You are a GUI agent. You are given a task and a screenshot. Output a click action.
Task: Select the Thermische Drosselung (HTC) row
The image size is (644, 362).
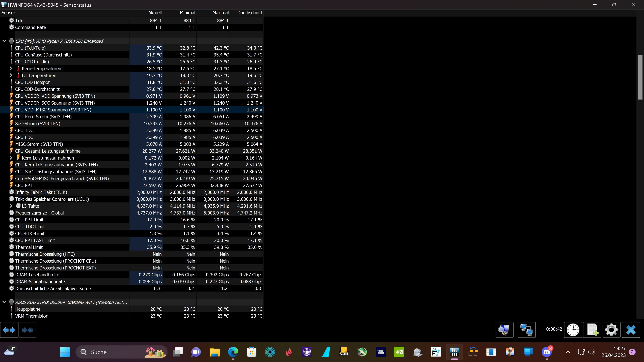131,254
